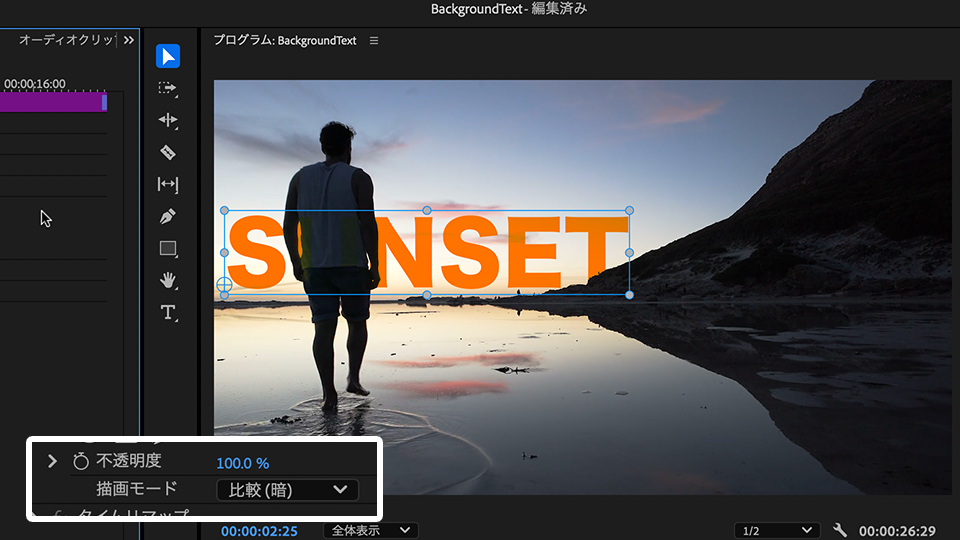Click the bottom-right text box handle
This screenshot has height=540, width=960.
(629, 295)
